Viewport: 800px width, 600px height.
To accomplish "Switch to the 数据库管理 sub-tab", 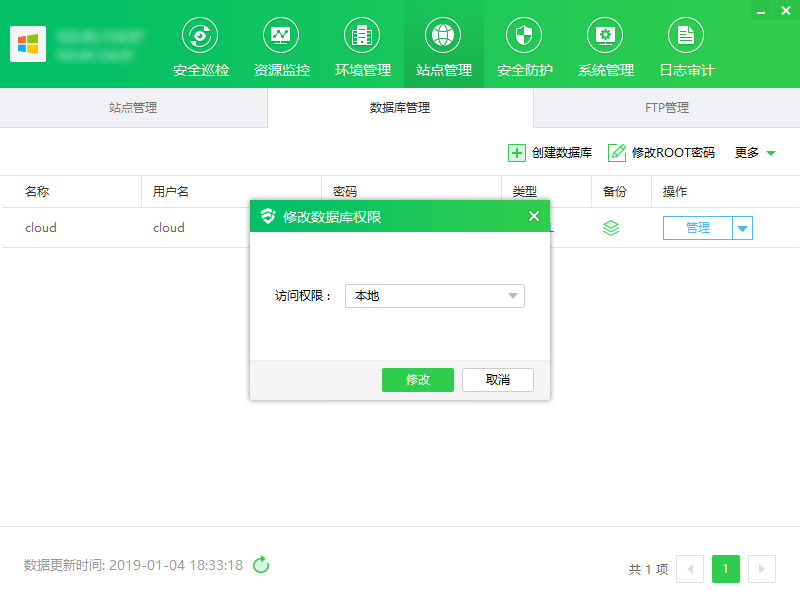I will tap(400, 108).
